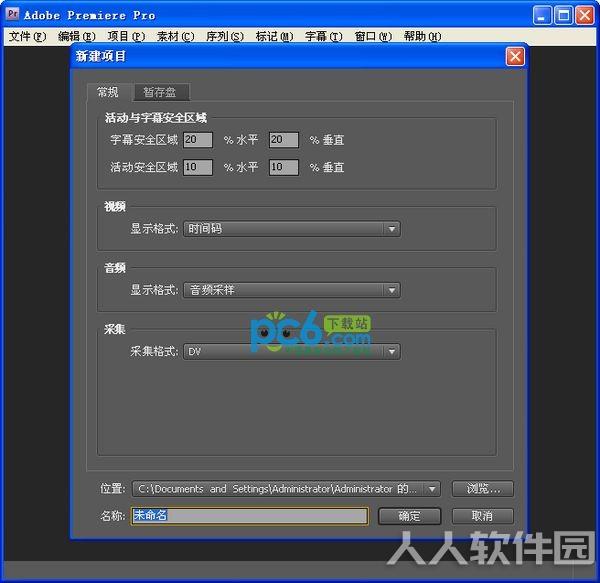Open the 编辑(E) menu
Screen dimensions: 600x583
(x=77, y=36)
